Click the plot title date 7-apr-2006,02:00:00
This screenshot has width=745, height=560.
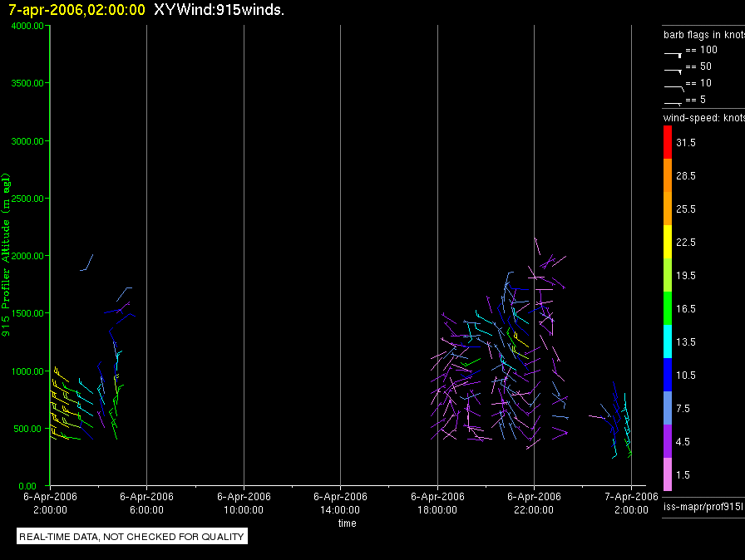(x=76, y=9)
